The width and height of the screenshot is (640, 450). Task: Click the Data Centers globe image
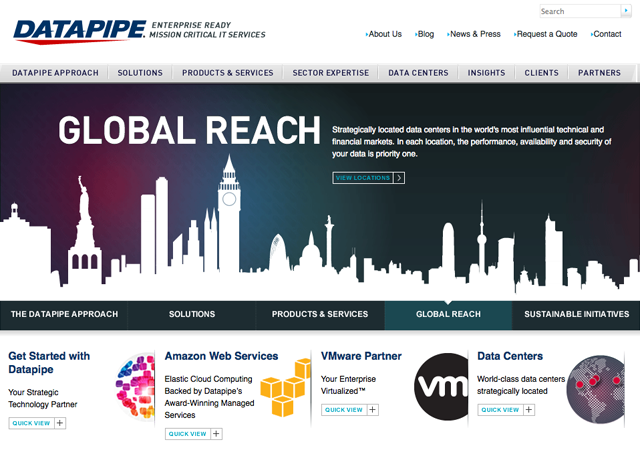(x=596, y=389)
